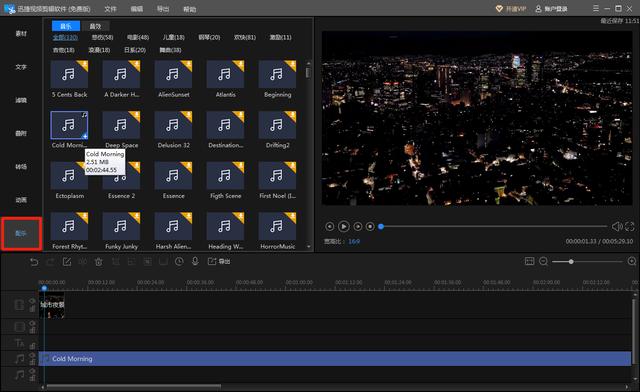Filter music by 日系(20) category
This screenshot has width=640, height=392.
[135, 50]
